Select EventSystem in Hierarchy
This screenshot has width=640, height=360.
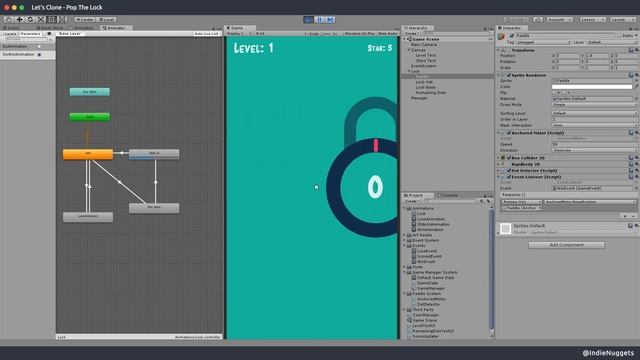click(424, 66)
